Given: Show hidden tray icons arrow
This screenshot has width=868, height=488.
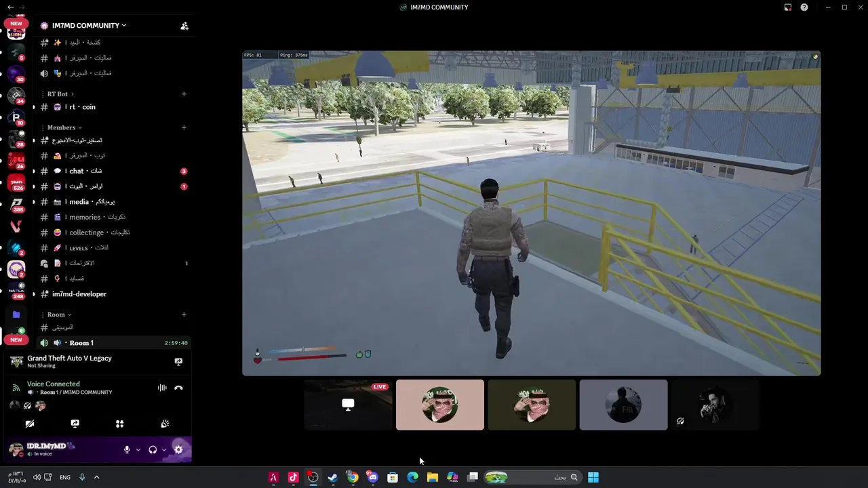Looking at the screenshot, I should point(96,477).
